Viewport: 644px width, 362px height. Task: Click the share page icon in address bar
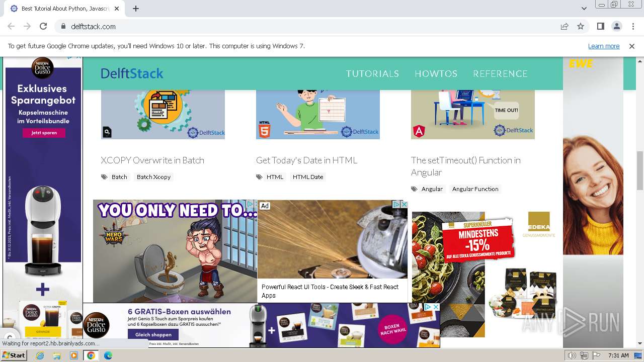click(565, 26)
